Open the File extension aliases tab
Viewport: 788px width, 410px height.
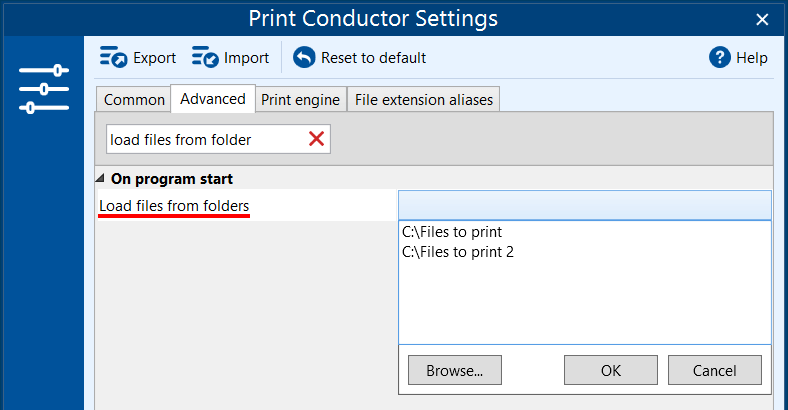point(424,99)
